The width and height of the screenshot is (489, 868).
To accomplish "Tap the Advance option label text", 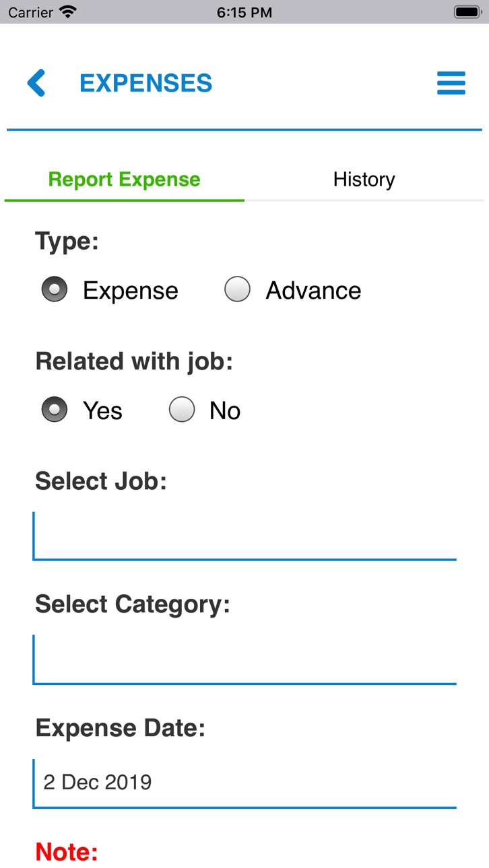I will [314, 291].
